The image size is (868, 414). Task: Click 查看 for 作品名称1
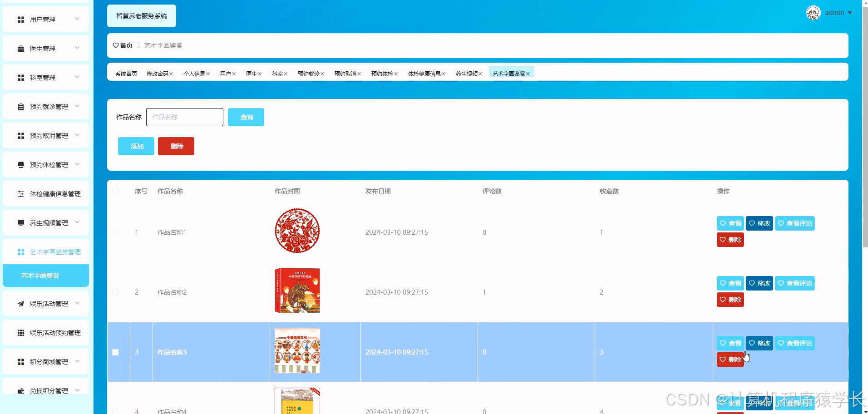click(730, 223)
